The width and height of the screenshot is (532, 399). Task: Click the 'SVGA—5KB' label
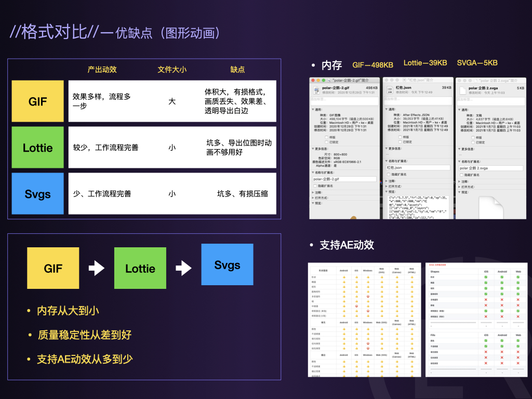477,63
